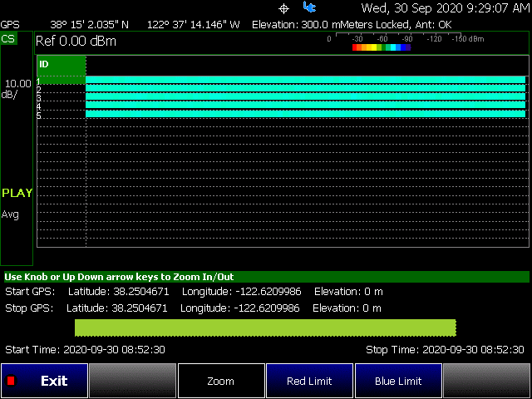The height and width of the screenshot is (399, 532).
Task: Open the Blue Limit setting
Action: point(398,381)
